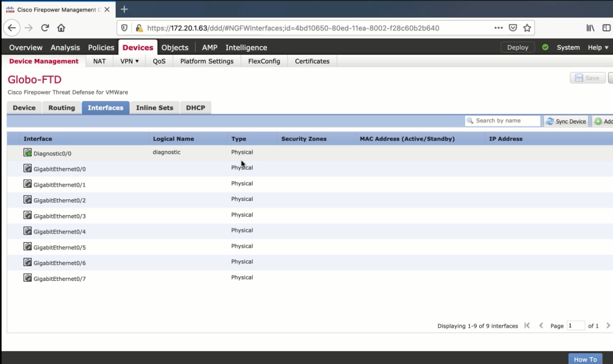This screenshot has width=613, height=364.
Task: Select the QoS submenu
Action: 159,61
